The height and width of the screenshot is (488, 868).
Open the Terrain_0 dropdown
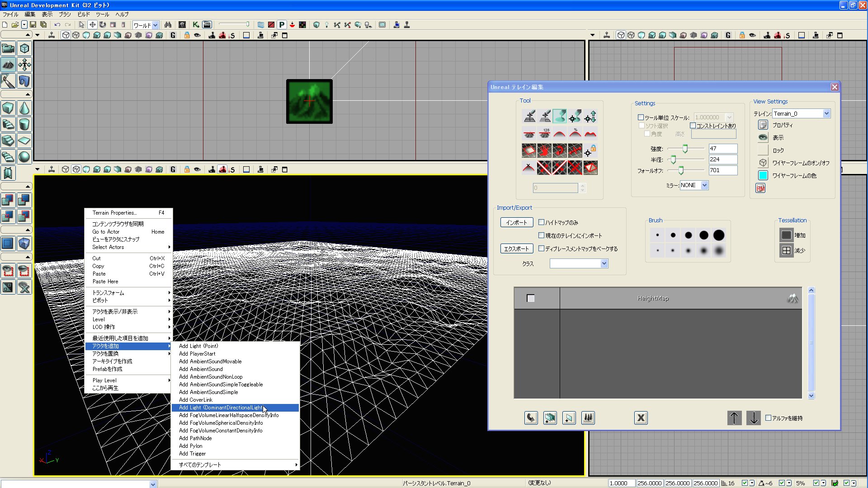826,113
